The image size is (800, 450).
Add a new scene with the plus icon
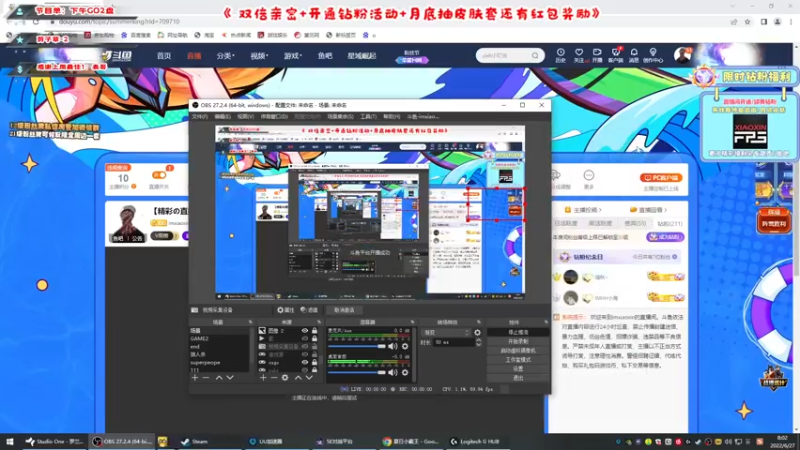(195, 378)
